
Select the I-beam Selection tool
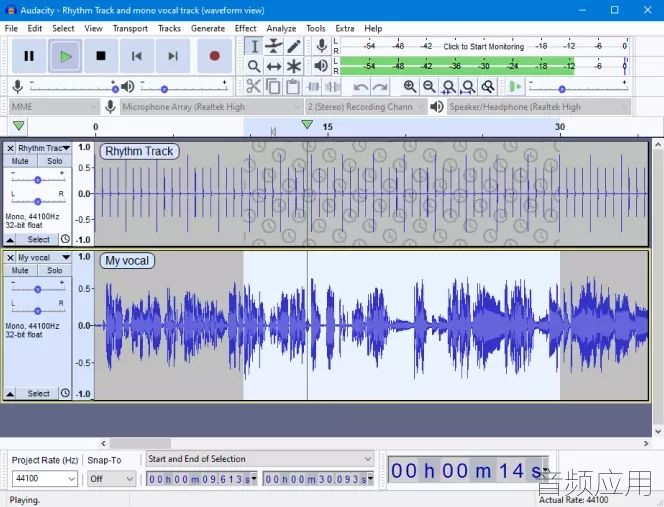click(254, 46)
